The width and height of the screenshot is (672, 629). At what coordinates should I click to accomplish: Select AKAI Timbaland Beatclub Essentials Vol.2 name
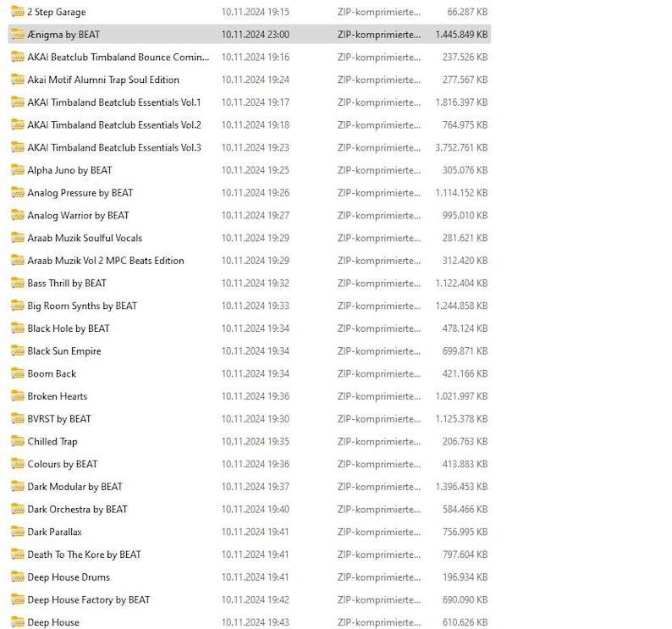[x=114, y=125]
